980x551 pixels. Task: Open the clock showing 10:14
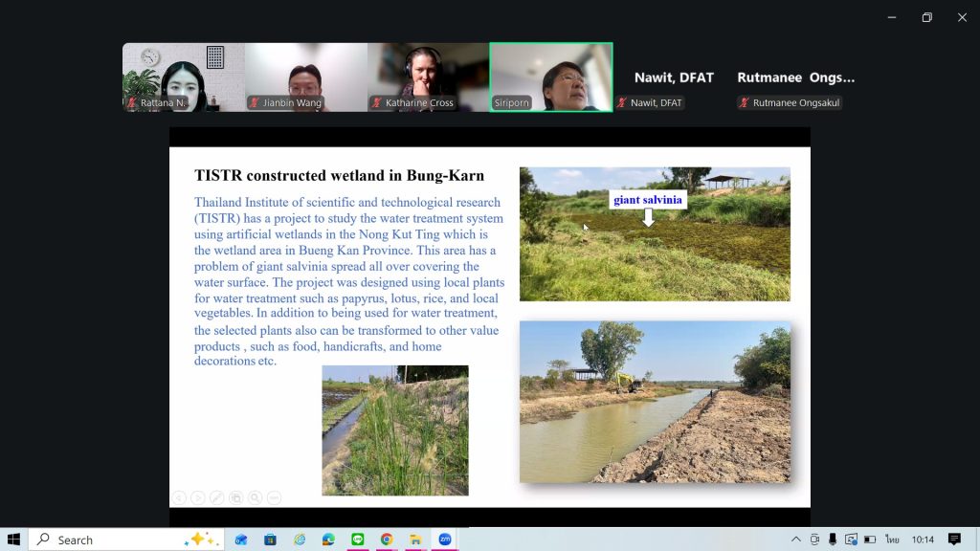(x=923, y=540)
